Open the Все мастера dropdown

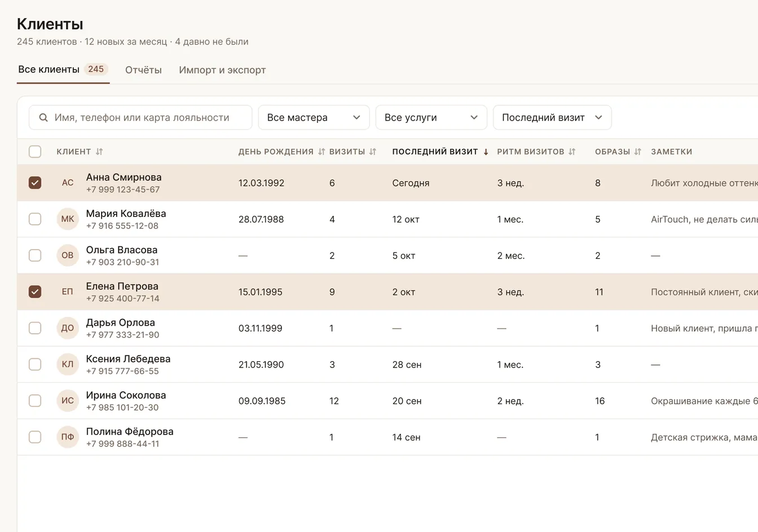314,118
